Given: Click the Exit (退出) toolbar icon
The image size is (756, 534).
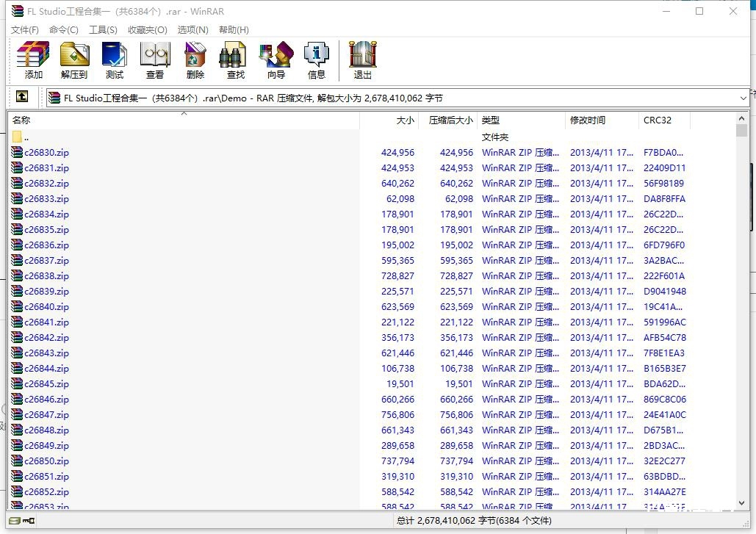Looking at the screenshot, I should pyautogui.click(x=363, y=59).
